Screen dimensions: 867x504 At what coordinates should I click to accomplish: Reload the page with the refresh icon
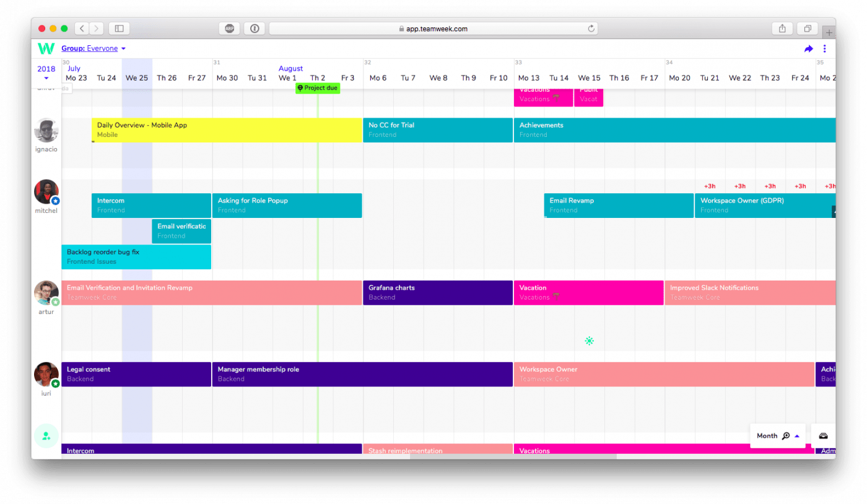coord(591,28)
